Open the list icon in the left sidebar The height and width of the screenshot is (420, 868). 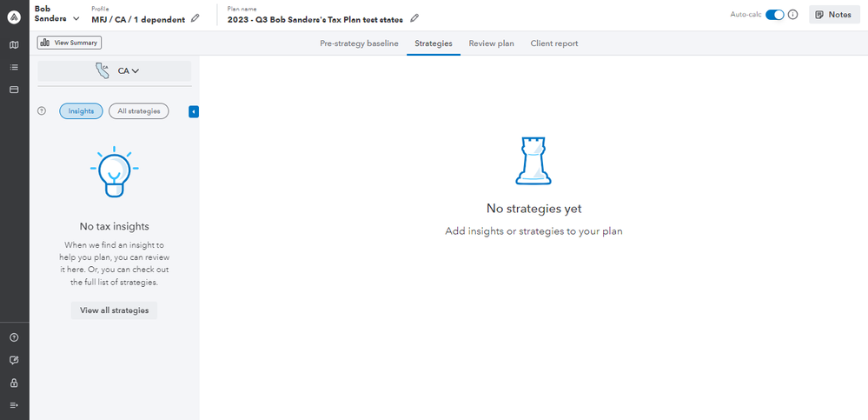(x=14, y=67)
